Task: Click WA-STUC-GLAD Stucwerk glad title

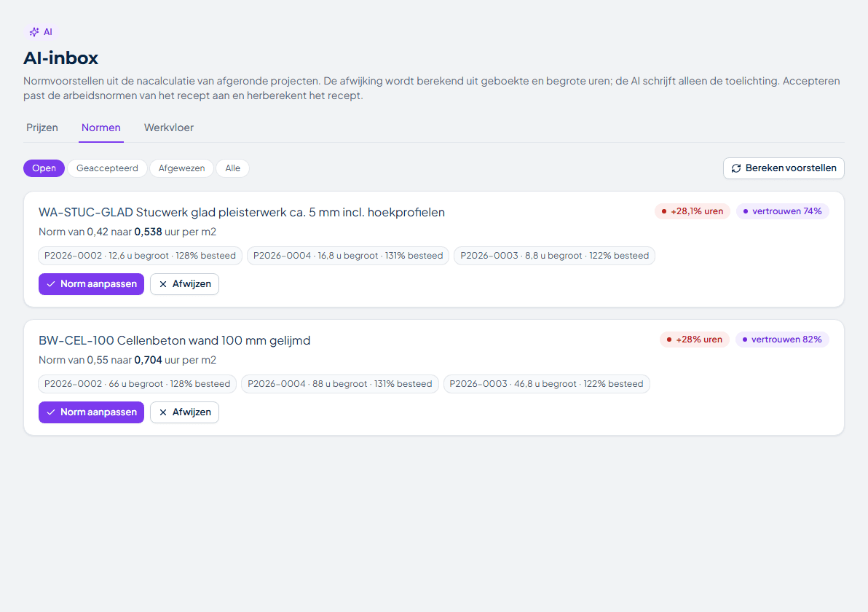Action: tap(241, 213)
